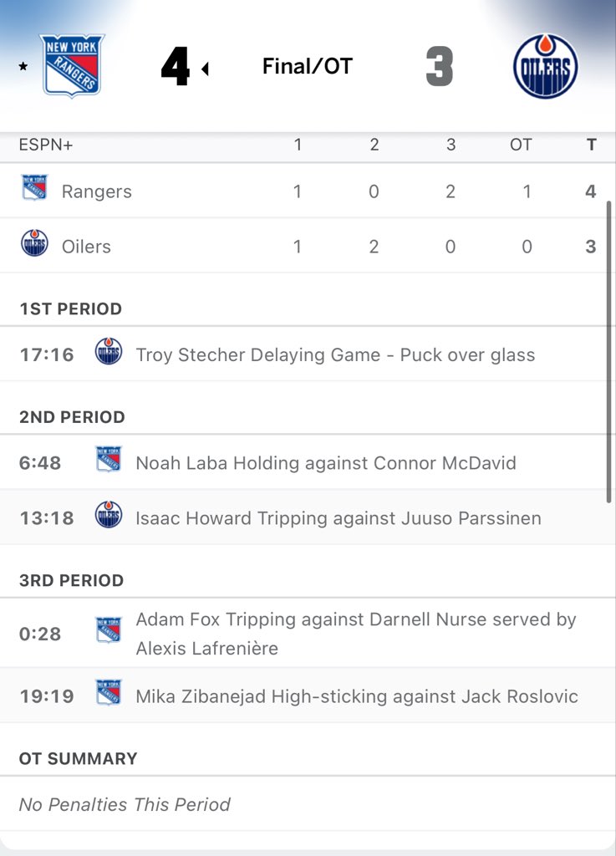
Task: Click Oilers icon in the linescore row
Action: click(x=34, y=244)
